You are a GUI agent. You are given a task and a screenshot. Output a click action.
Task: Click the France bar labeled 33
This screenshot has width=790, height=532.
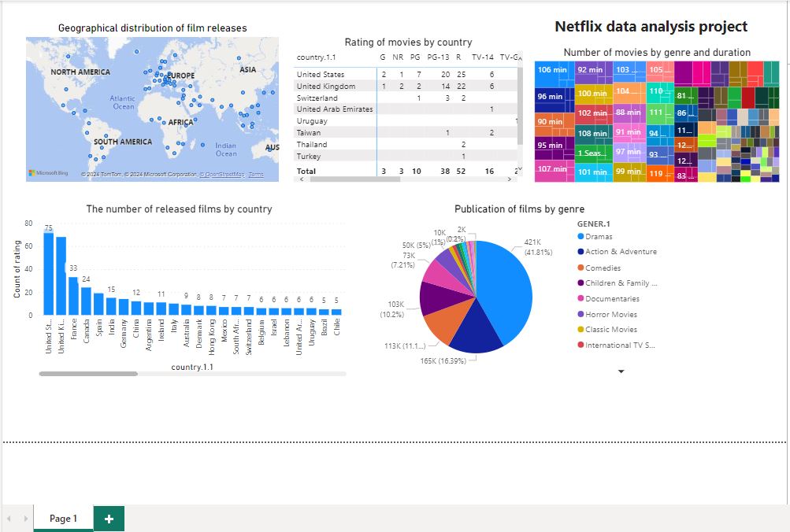click(73, 296)
